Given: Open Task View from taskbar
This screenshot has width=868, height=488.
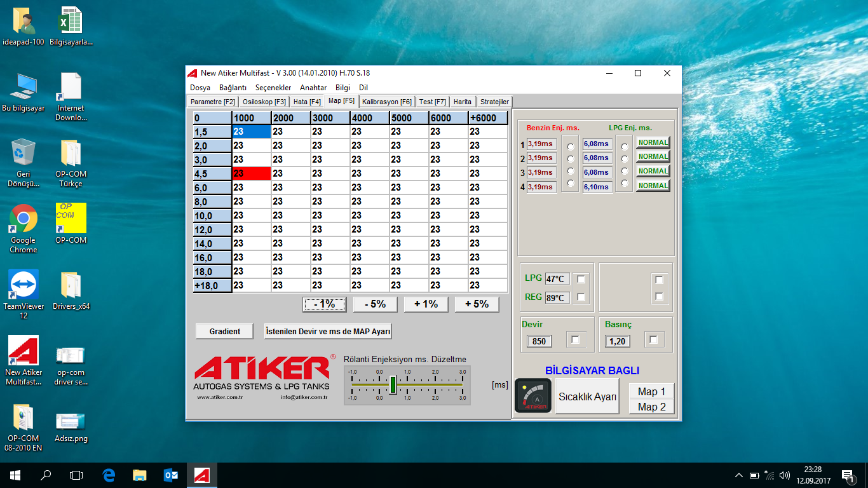Looking at the screenshot, I should click(x=76, y=475).
